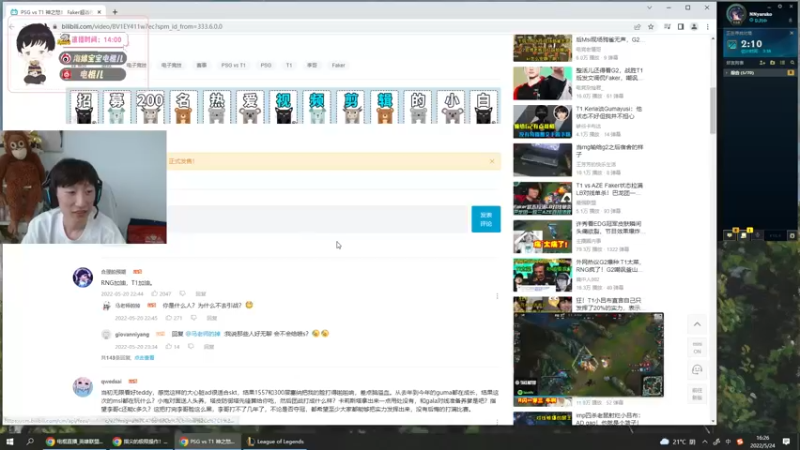The width and height of the screenshot is (800, 450).
Task: Dislike giovanniyang's reply
Action: tap(191, 346)
